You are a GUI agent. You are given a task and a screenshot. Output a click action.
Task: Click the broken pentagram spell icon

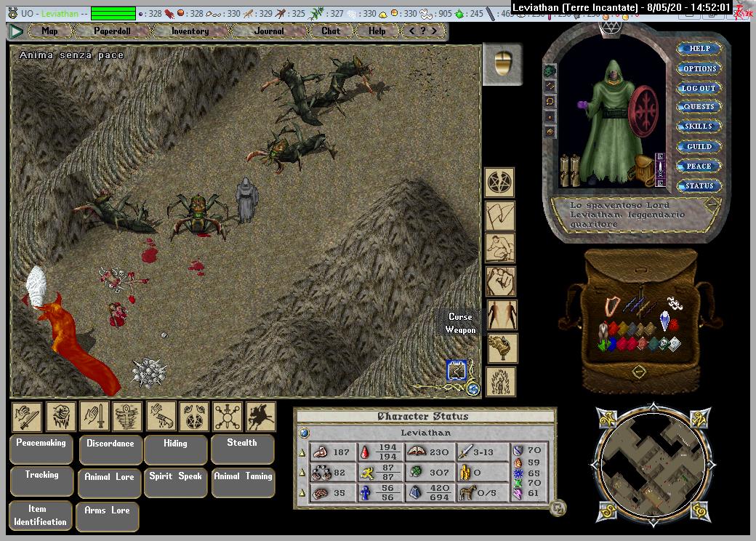click(x=500, y=183)
